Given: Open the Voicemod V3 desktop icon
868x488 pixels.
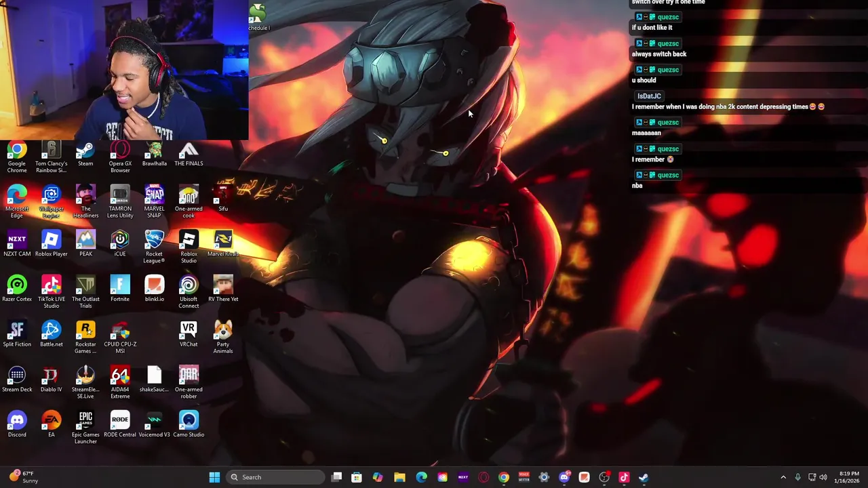Looking at the screenshot, I should pos(155,425).
